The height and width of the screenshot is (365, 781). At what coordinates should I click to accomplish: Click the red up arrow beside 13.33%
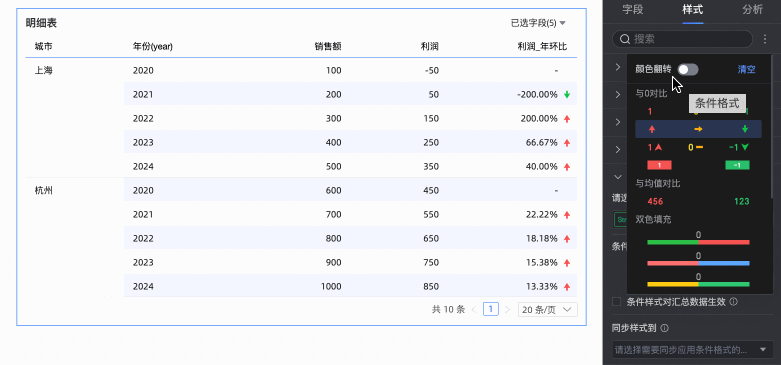pos(567,286)
